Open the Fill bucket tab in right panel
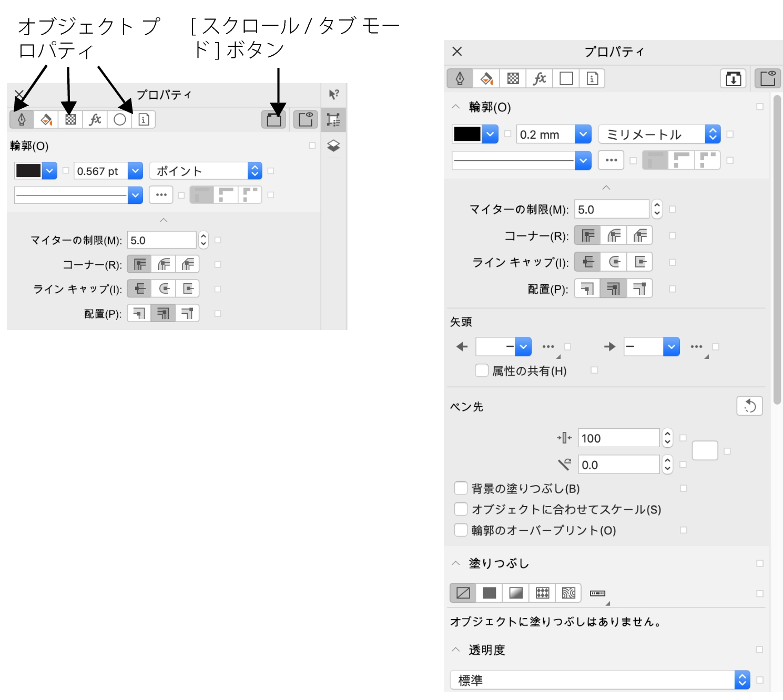This screenshot has width=783, height=700. tap(486, 79)
